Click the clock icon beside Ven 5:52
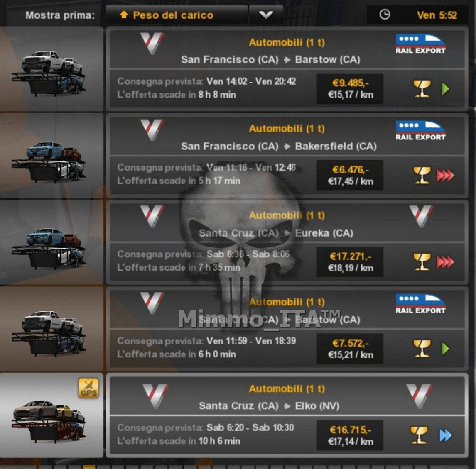 385,14
